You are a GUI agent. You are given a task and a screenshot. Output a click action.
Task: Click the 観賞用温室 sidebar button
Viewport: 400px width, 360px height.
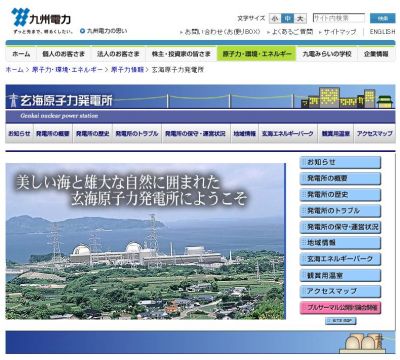pyautogui.click(x=340, y=275)
